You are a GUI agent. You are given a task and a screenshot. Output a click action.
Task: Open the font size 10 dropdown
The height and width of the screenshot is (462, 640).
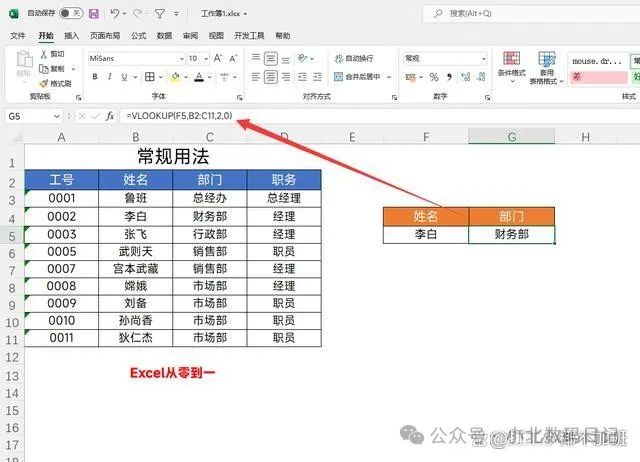tap(206, 59)
